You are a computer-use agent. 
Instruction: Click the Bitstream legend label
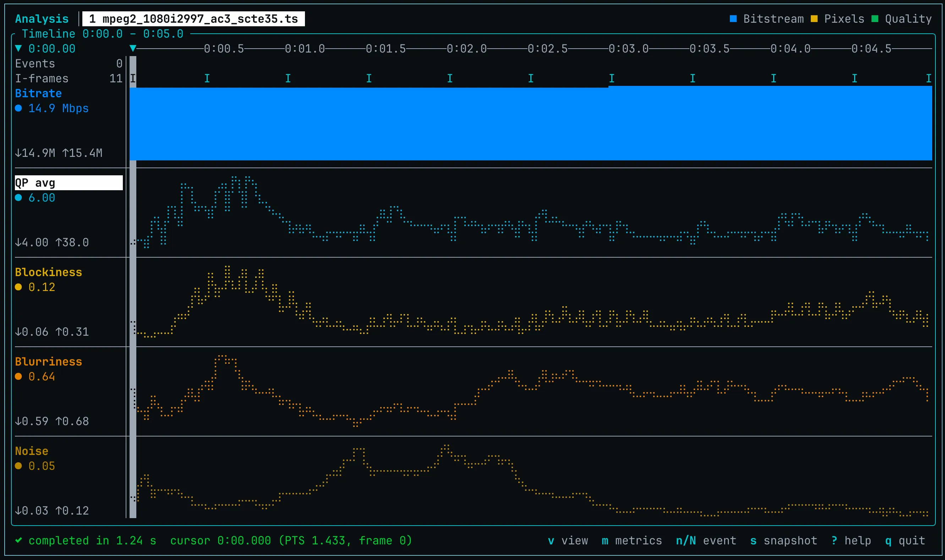pyautogui.click(x=774, y=19)
